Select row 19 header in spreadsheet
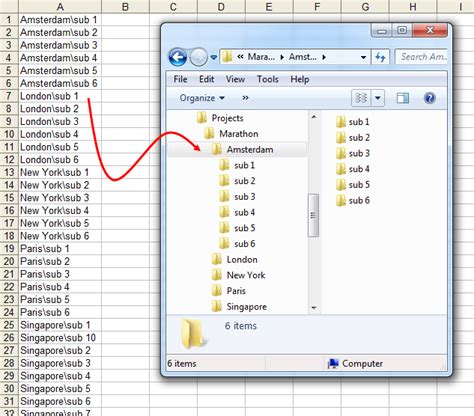474x416 pixels. tap(9, 249)
